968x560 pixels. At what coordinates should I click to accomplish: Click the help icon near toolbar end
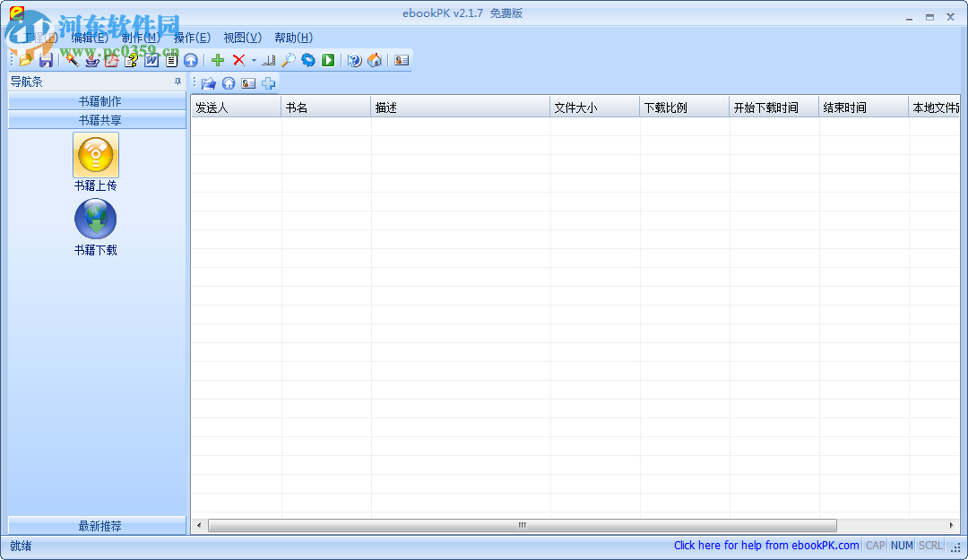pyautogui.click(x=353, y=60)
